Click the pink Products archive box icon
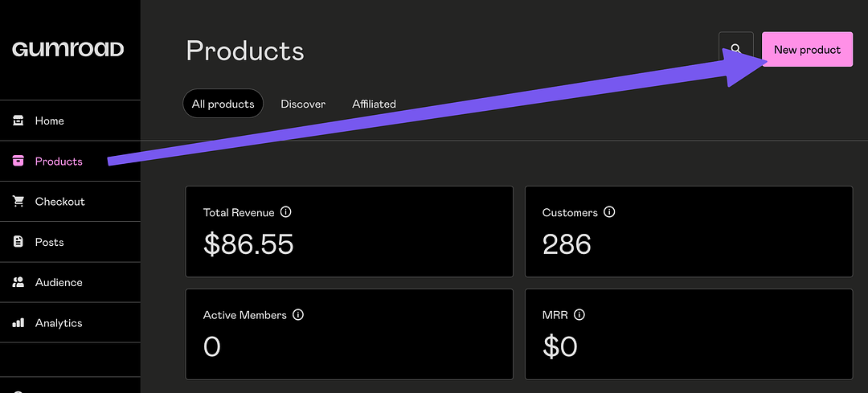 pyautogui.click(x=18, y=162)
